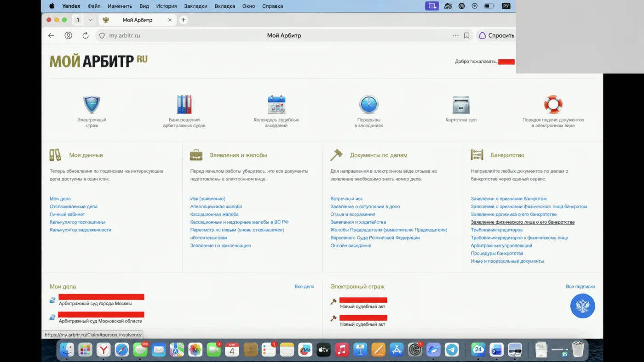Open the Апелляционная жалоба link
The height and width of the screenshot is (362, 644).
pos(216,207)
